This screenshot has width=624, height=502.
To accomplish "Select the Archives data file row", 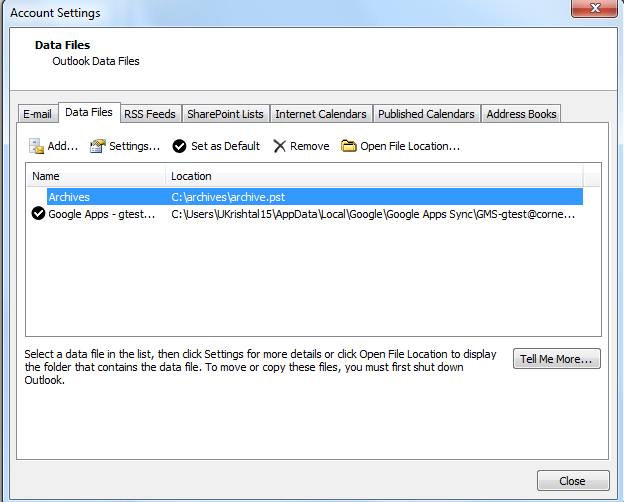I will pos(69,197).
